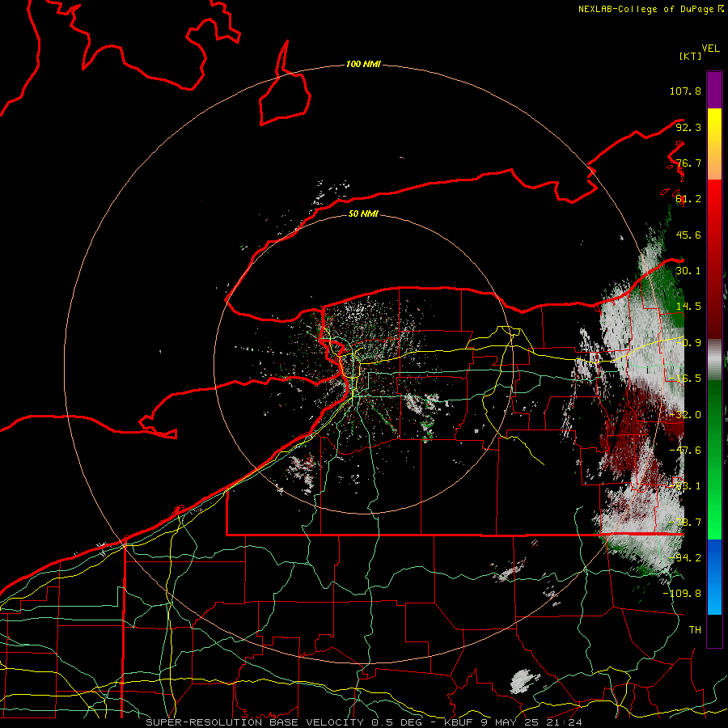Click the VEL legend title
The height and width of the screenshot is (728, 728).
710,49
